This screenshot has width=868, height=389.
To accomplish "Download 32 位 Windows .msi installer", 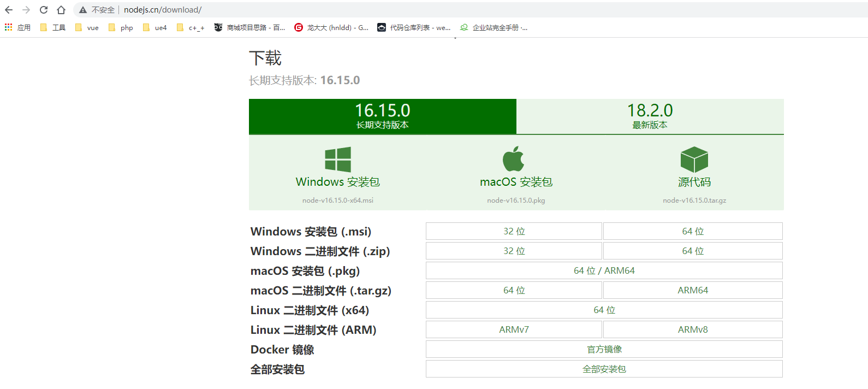I will pyautogui.click(x=514, y=231).
